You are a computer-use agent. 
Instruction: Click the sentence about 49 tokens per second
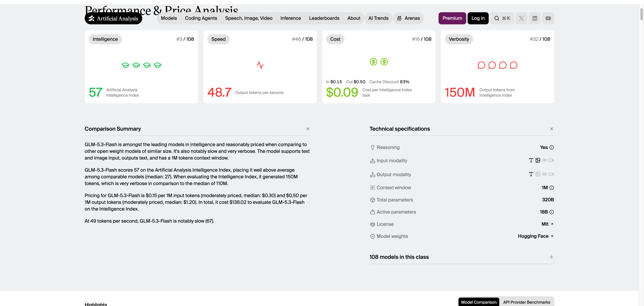[x=149, y=221]
